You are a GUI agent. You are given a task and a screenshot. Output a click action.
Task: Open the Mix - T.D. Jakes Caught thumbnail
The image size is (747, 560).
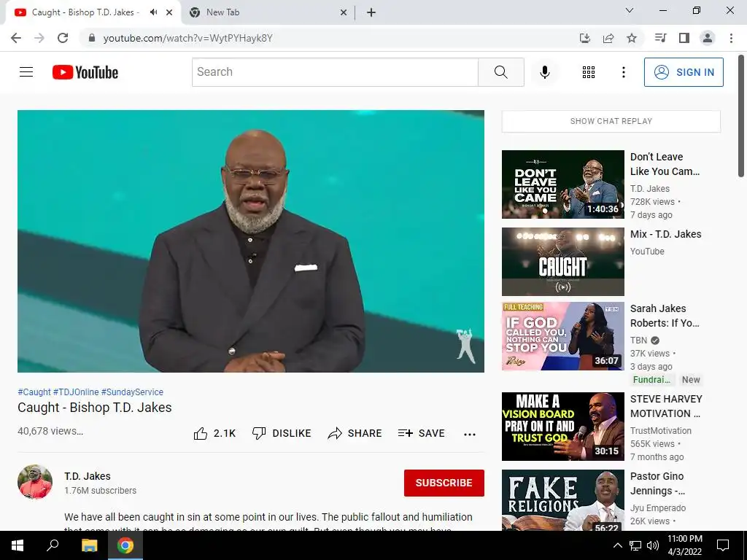click(563, 262)
